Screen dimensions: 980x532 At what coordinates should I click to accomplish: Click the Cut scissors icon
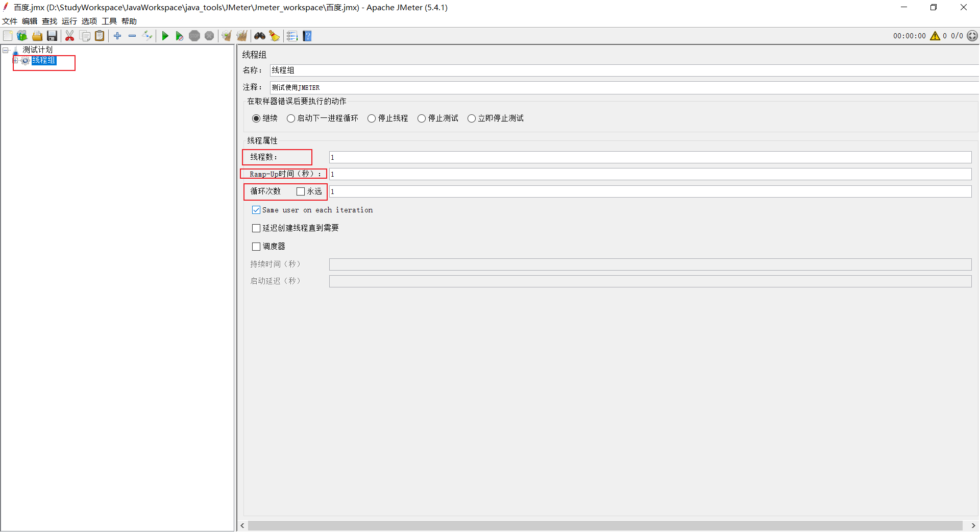click(x=70, y=36)
